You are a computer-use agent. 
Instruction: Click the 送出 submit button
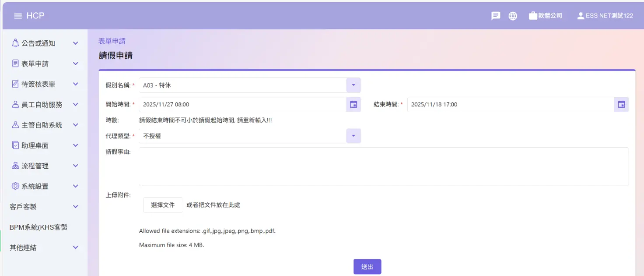pos(367,267)
